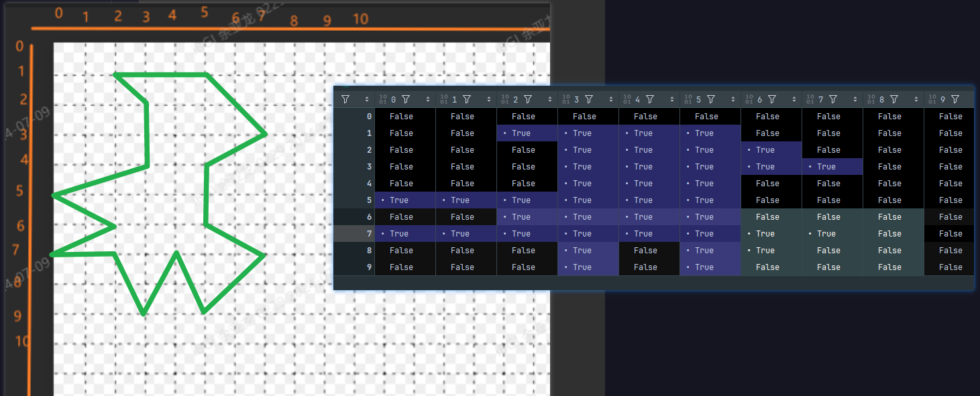
Task: Toggle sort arrows for column 8
Action: point(916,99)
